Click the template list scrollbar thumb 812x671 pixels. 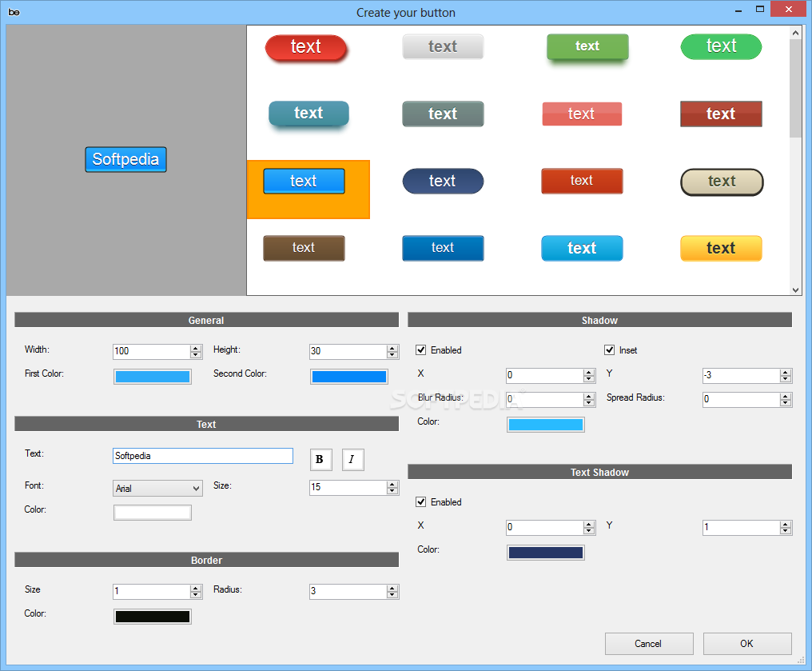tap(796, 88)
